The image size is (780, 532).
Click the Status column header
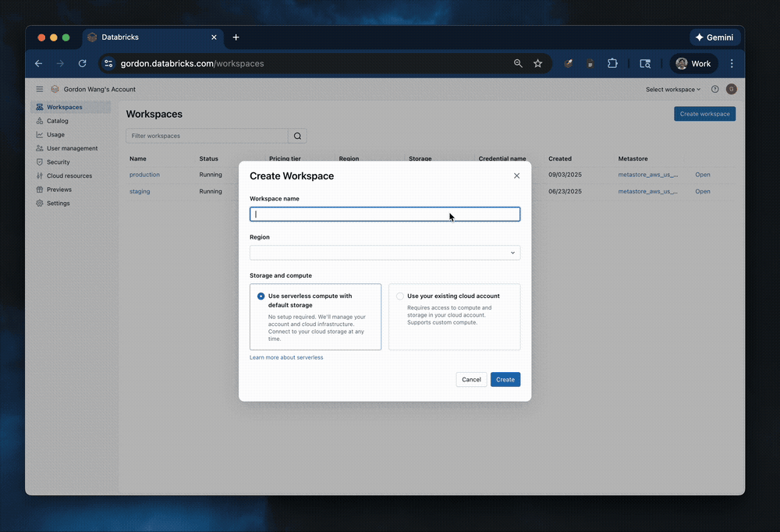tap(208, 159)
